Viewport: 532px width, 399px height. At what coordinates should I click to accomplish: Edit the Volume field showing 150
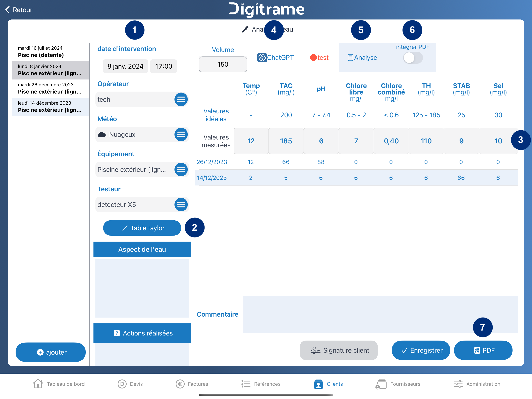point(223,64)
